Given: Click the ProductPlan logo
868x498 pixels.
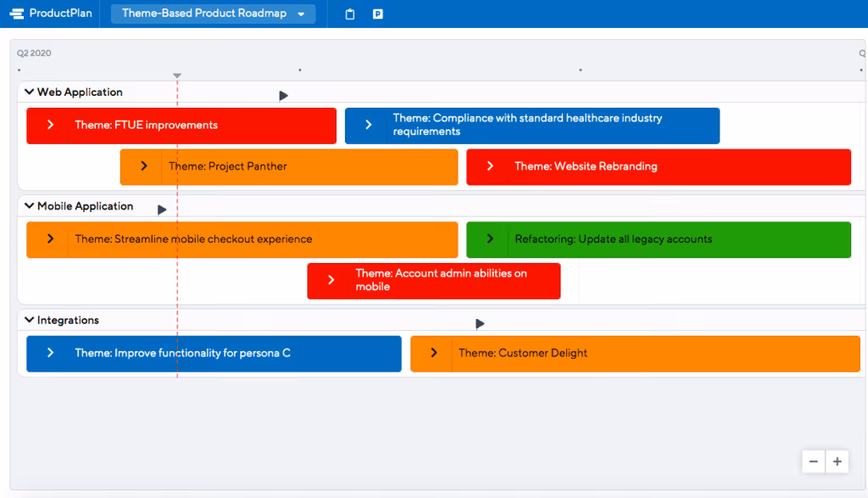Looking at the screenshot, I should point(48,13).
